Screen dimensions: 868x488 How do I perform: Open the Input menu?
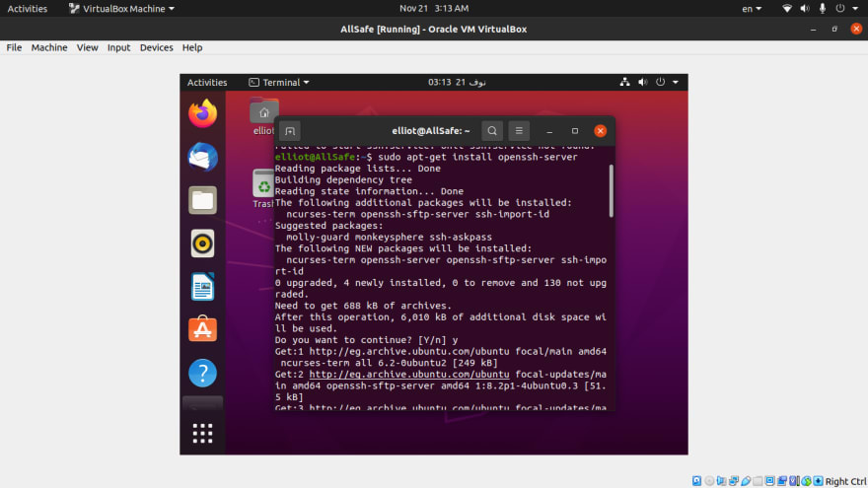point(118,47)
